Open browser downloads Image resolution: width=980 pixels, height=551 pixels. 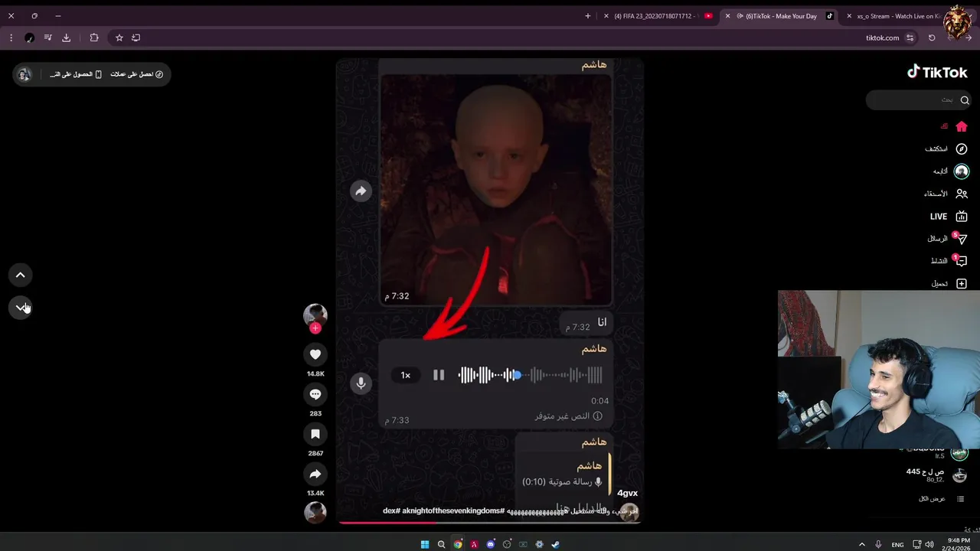coord(67,37)
